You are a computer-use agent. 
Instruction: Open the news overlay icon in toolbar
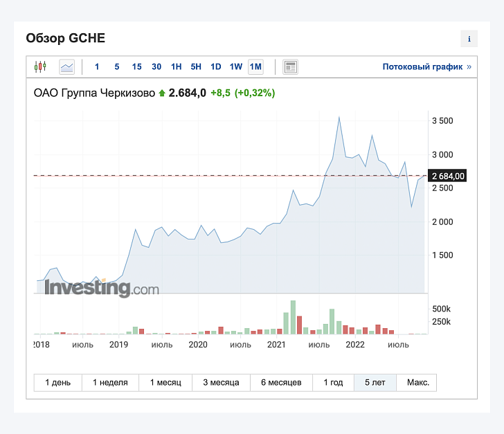point(290,67)
